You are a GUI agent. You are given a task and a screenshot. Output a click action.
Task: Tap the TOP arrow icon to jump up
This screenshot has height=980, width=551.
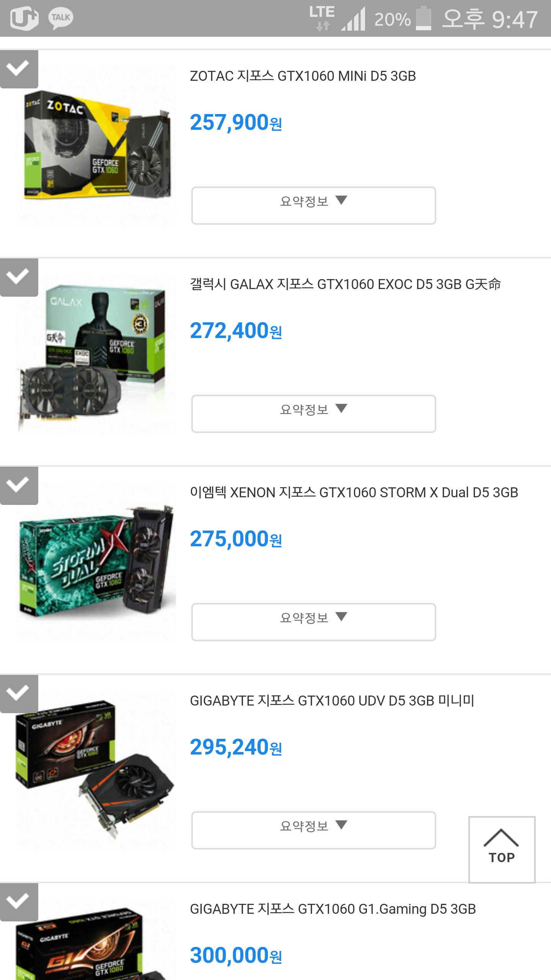(x=502, y=849)
